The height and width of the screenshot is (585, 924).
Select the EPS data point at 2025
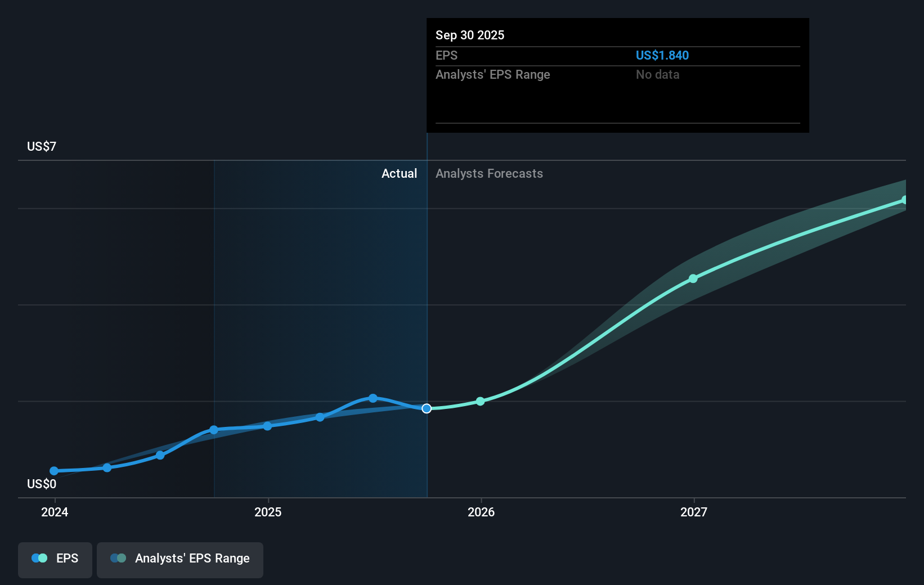(267, 426)
